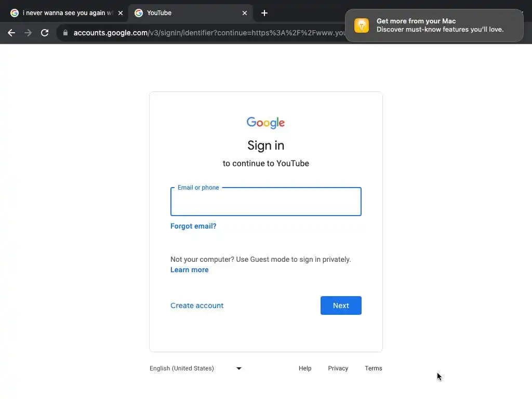Open a new tab with plus icon
Screen dimensions: 532x399
pos(264,13)
